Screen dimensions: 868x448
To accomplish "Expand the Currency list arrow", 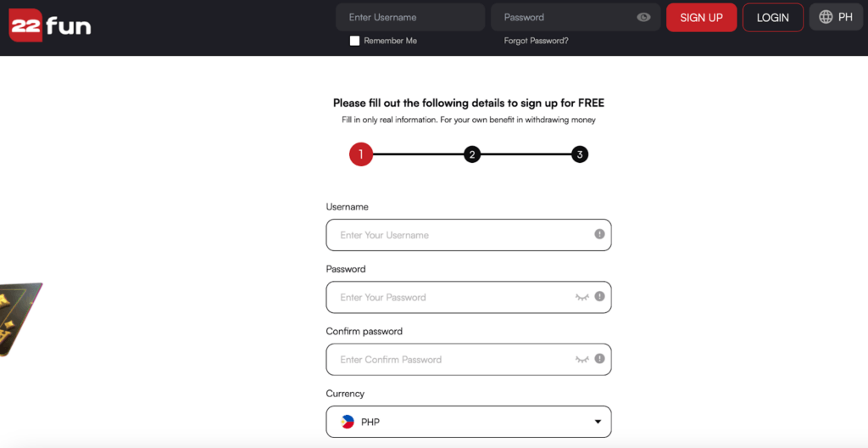I will [x=598, y=422].
